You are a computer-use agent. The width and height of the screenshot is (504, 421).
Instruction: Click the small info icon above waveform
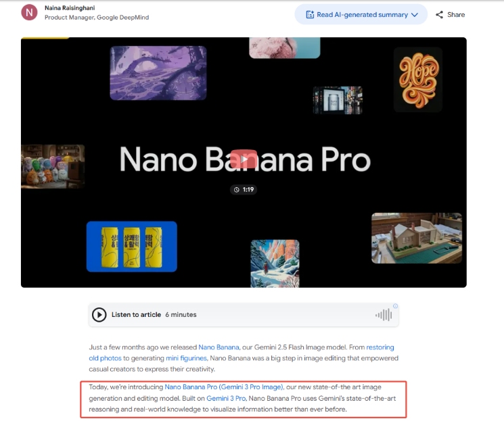tap(395, 306)
